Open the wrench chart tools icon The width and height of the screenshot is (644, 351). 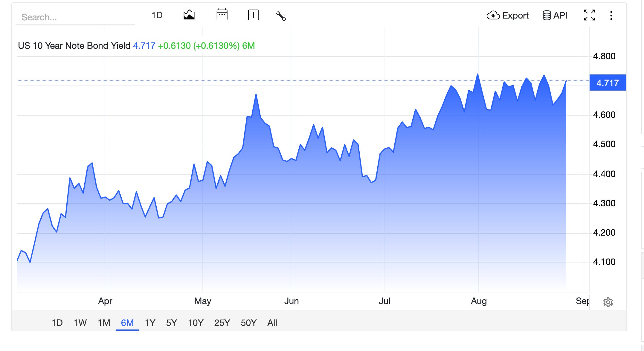point(281,16)
